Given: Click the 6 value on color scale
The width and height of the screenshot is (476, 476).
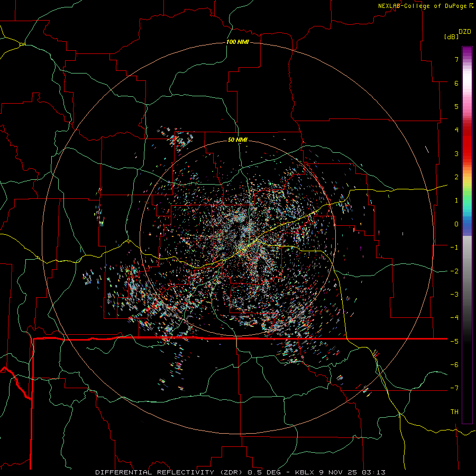Looking at the screenshot, I should click(456, 83).
